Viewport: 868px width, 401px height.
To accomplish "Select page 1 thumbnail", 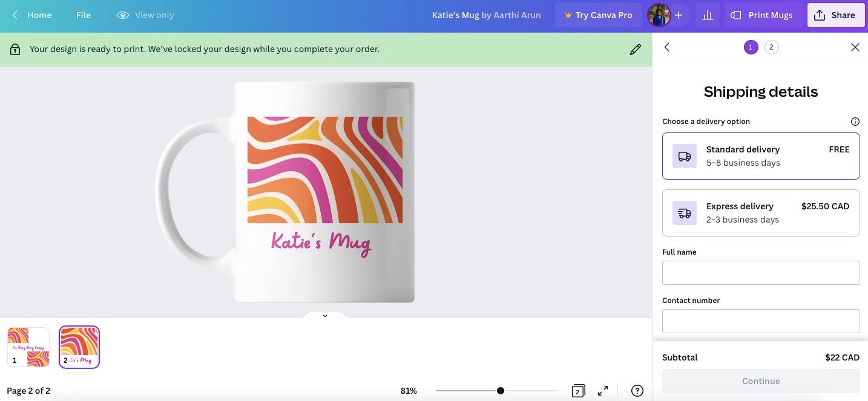I will point(28,347).
